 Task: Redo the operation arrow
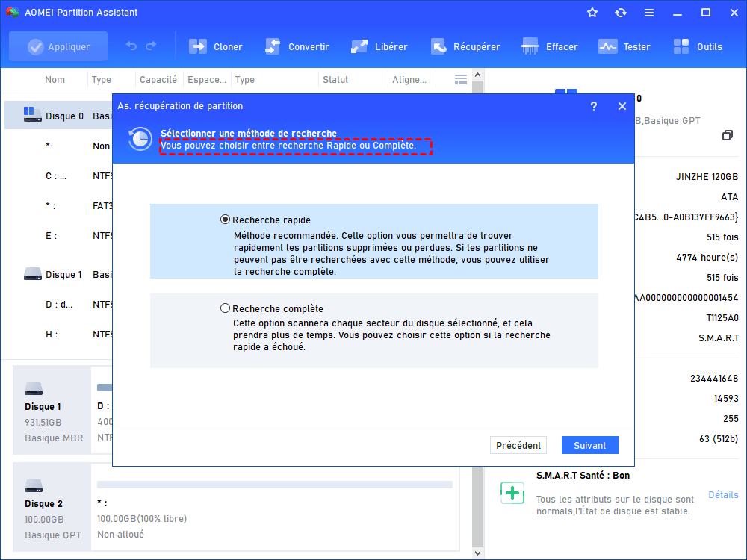(151, 46)
